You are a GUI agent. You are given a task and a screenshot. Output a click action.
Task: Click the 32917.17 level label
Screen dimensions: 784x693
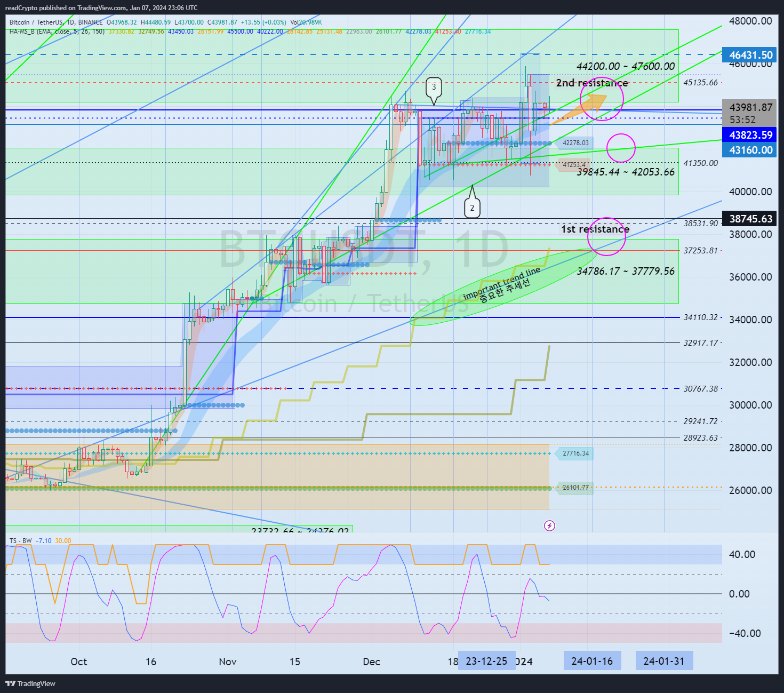[x=701, y=343]
